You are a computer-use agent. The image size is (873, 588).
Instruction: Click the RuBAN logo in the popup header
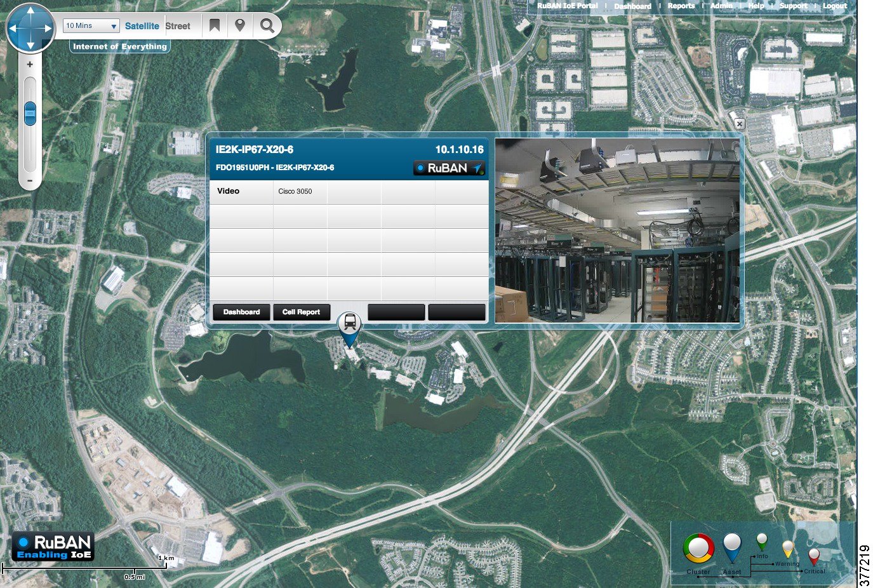(x=450, y=168)
